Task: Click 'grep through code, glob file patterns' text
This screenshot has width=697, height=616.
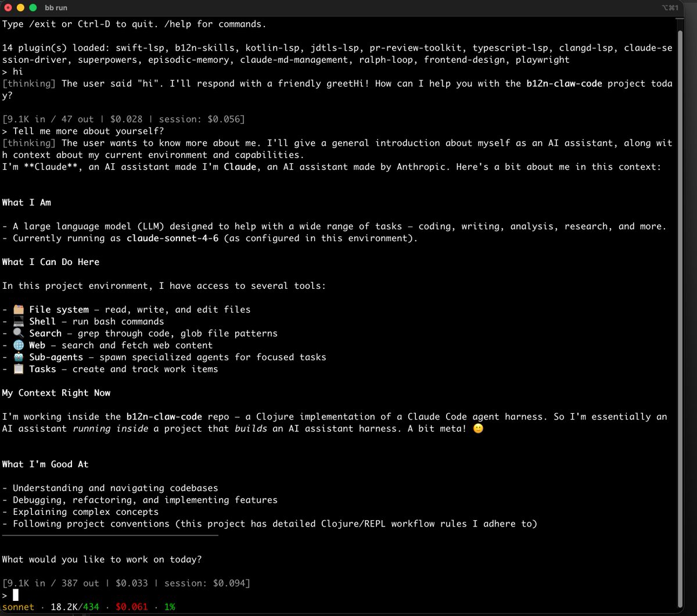Action: 178,334
